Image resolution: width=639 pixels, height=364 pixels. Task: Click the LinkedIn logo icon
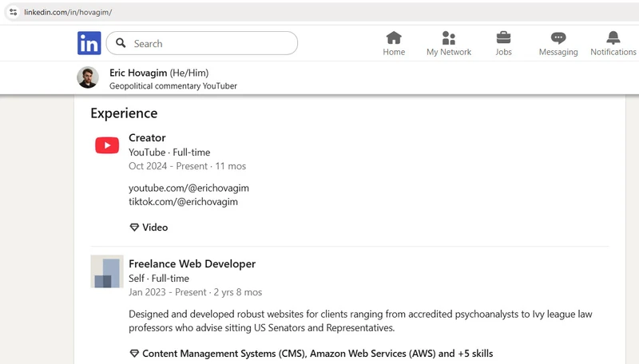[x=89, y=43]
